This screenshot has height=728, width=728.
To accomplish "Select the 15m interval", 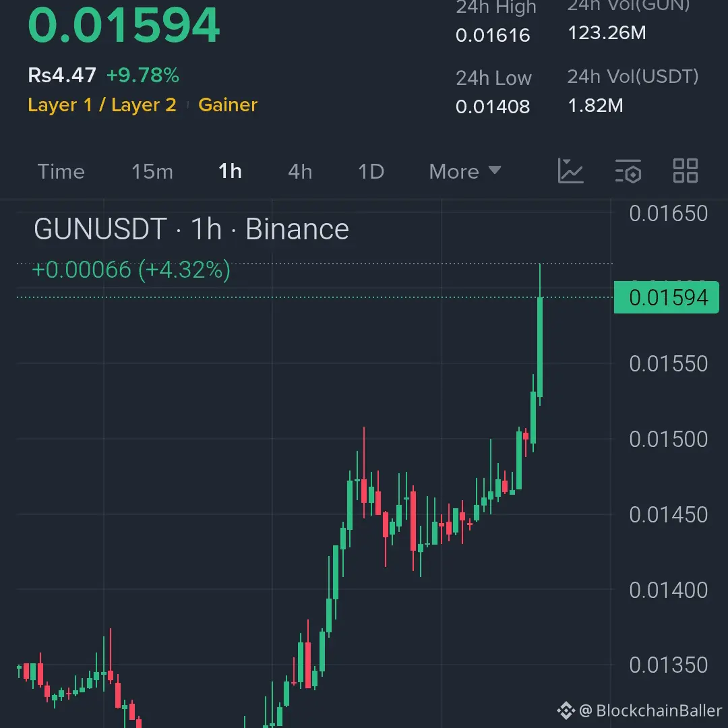I will pyautogui.click(x=152, y=172).
